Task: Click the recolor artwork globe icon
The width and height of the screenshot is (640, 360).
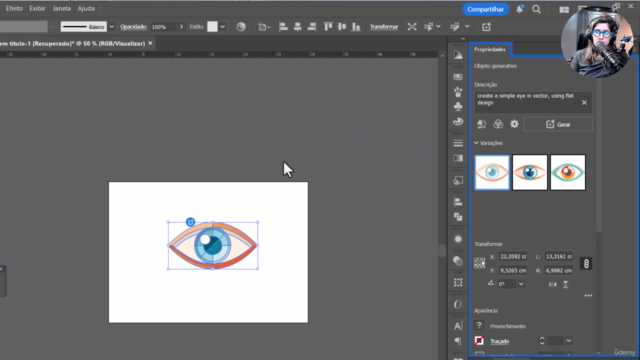Action: pyautogui.click(x=241, y=27)
